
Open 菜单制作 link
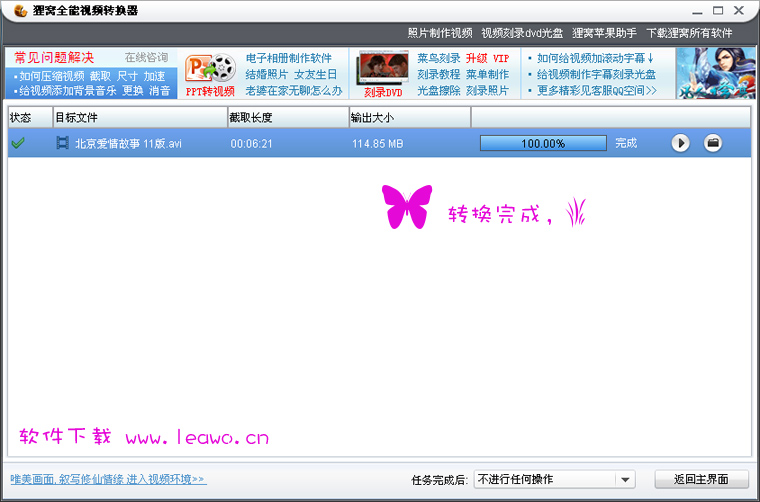click(488, 75)
